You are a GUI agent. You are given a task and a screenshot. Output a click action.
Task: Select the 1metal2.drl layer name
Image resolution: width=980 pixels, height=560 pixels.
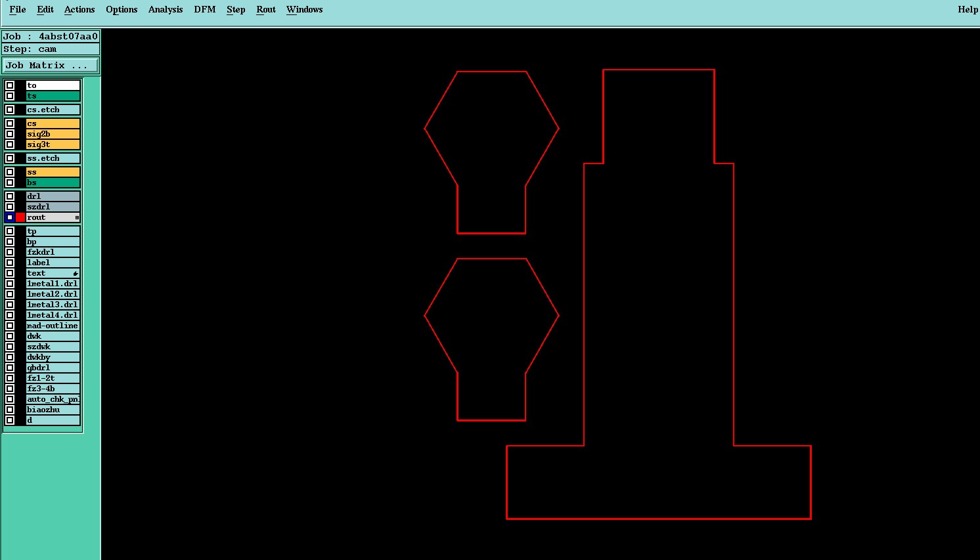53,294
